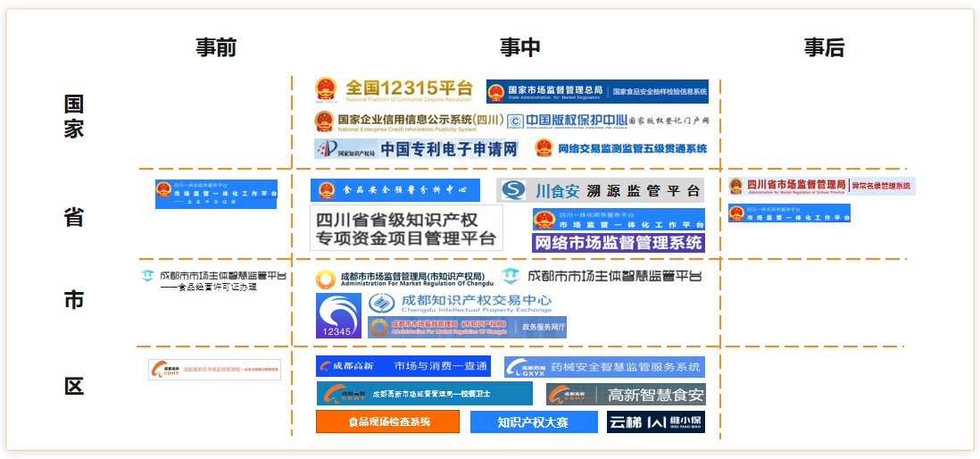Click the blue 知识产权大赛 button
This screenshot has height=459, width=980.
[x=532, y=421]
